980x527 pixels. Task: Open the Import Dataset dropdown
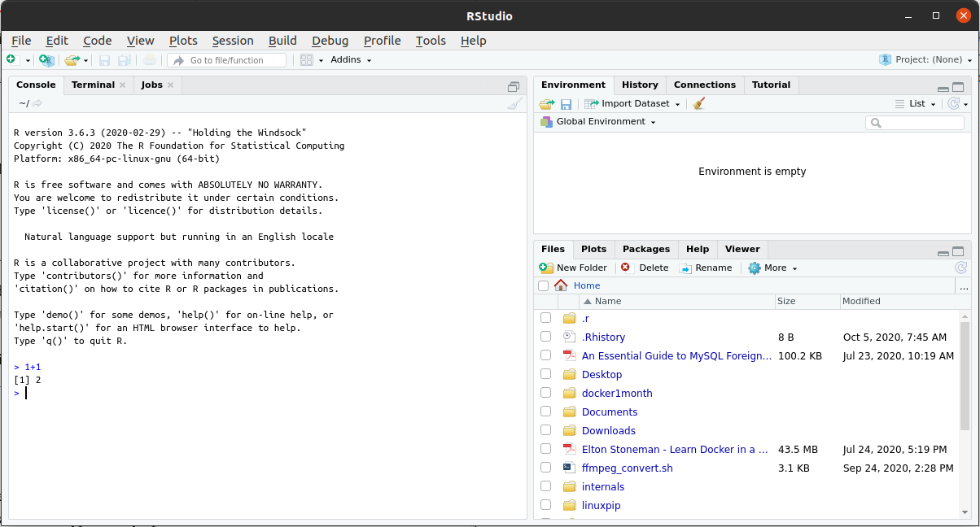632,104
